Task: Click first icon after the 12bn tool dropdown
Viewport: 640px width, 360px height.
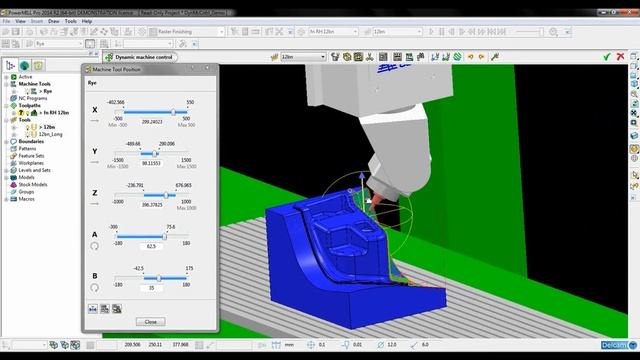Action: (335, 57)
